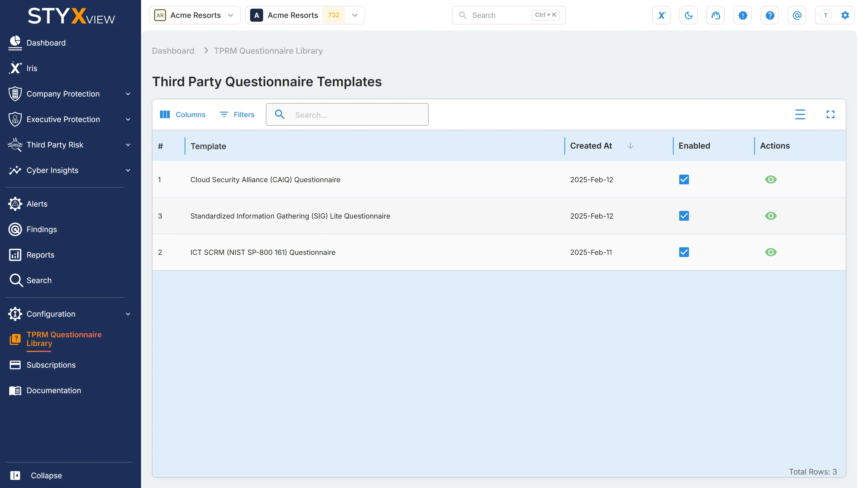This screenshot has width=868, height=488.
Task: Open the Iris assistant icon in top bar
Action: tap(661, 15)
